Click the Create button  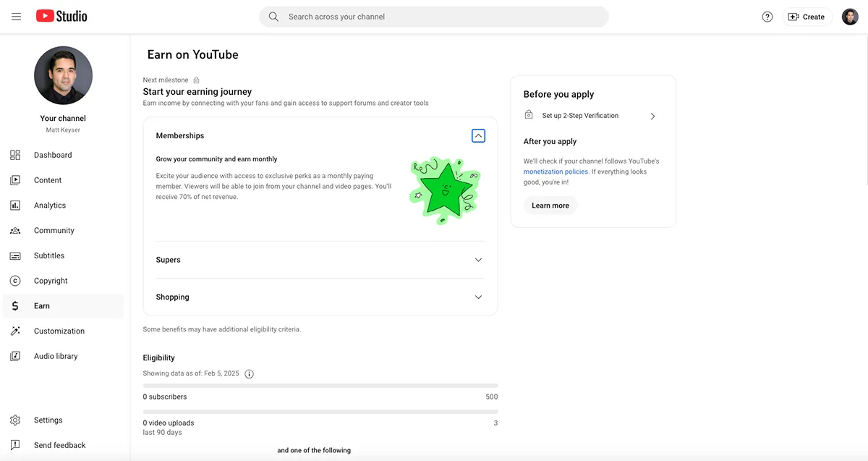pyautogui.click(x=806, y=17)
